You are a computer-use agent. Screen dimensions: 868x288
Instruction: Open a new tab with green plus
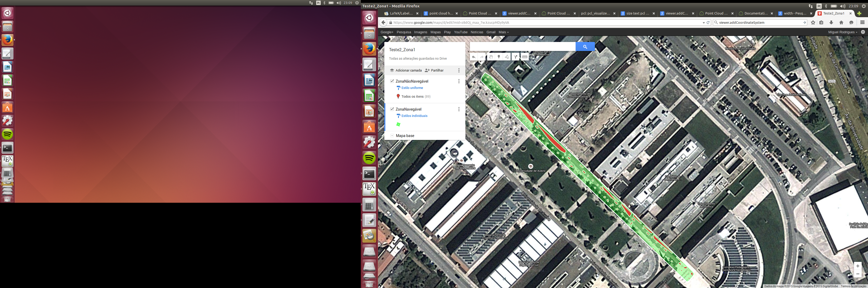pos(859,13)
